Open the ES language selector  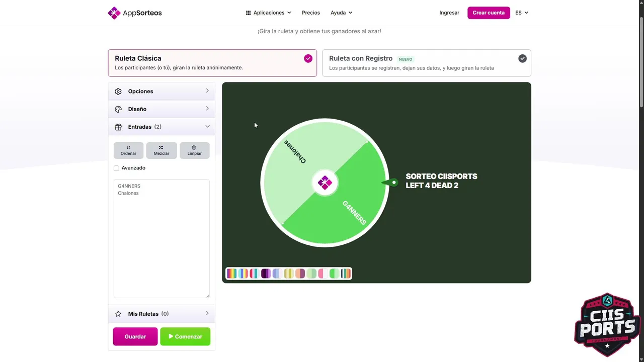(522, 13)
